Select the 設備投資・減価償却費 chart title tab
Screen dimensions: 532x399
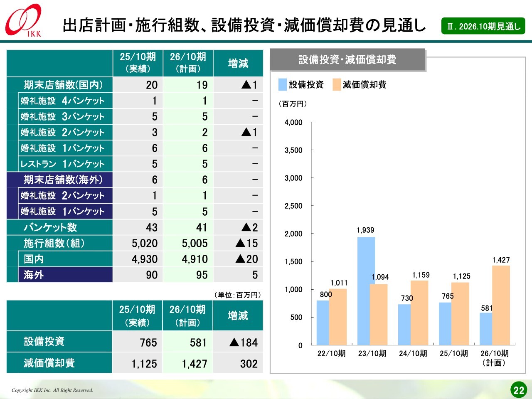coord(347,60)
